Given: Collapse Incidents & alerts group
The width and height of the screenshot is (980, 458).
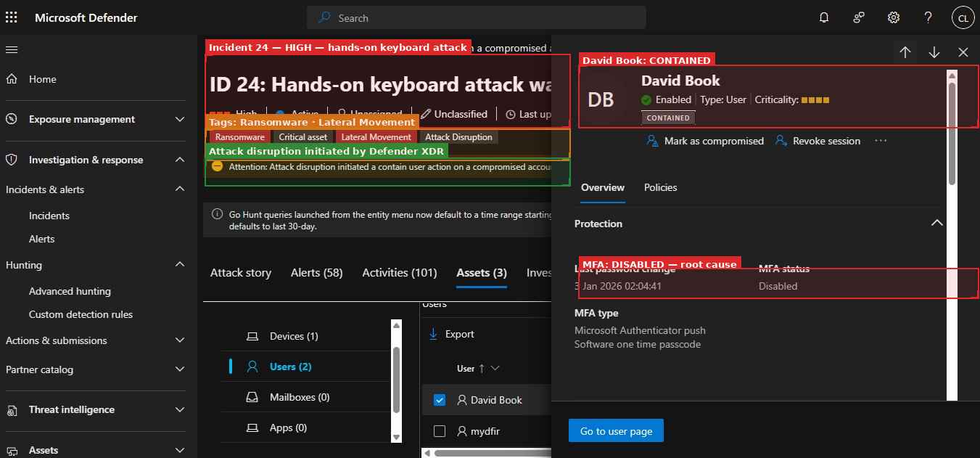Looking at the screenshot, I should [180, 189].
